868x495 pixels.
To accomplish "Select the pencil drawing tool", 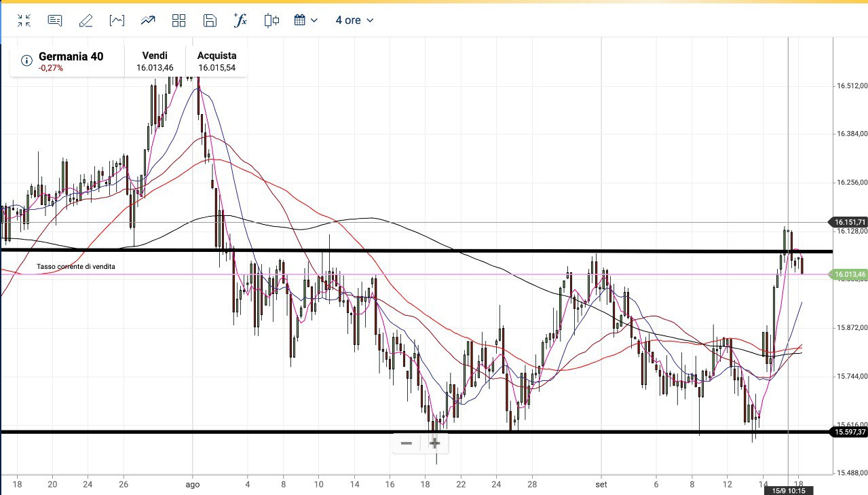I will pyautogui.click(x=86, y=20).
